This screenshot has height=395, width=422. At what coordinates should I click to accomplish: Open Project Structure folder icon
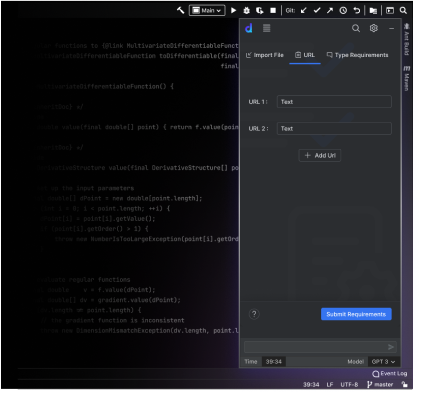(373, 11)
